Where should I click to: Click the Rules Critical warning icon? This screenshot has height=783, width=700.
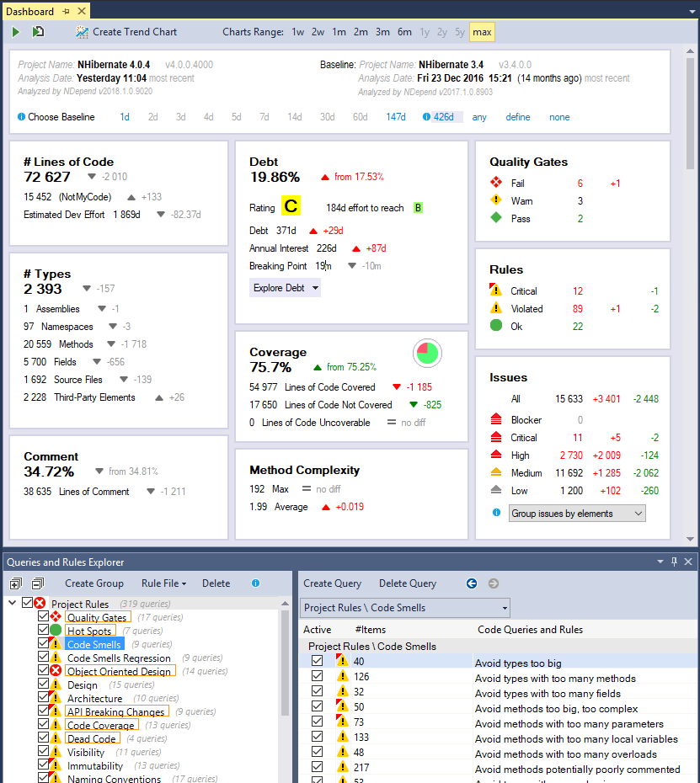click(x=495, y=290)
